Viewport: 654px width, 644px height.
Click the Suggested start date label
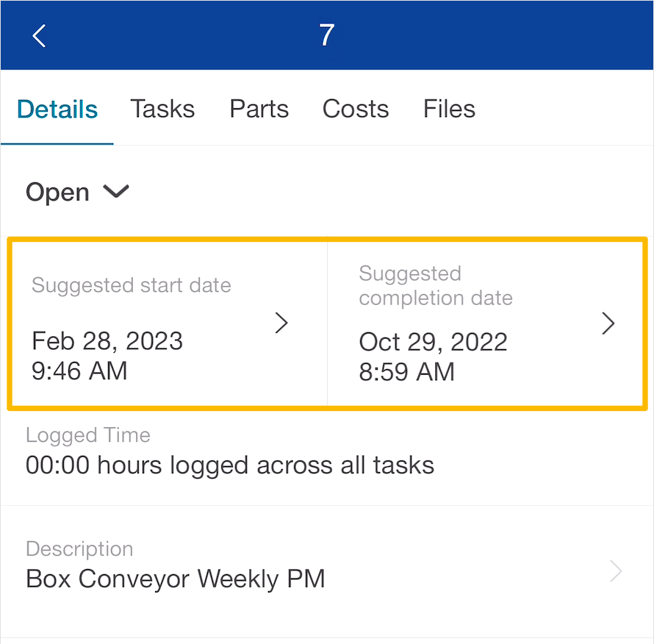click(132, 285)
